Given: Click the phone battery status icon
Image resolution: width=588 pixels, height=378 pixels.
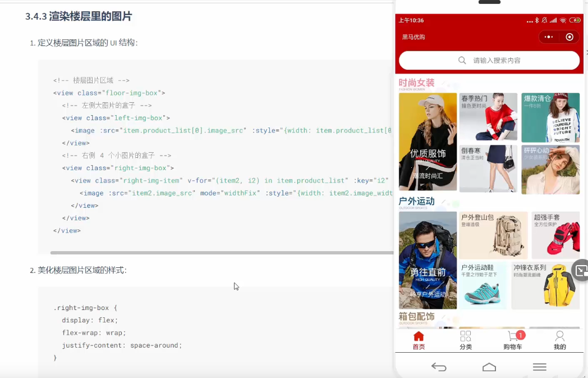Looking at the screenshot, I should point(575,20).
